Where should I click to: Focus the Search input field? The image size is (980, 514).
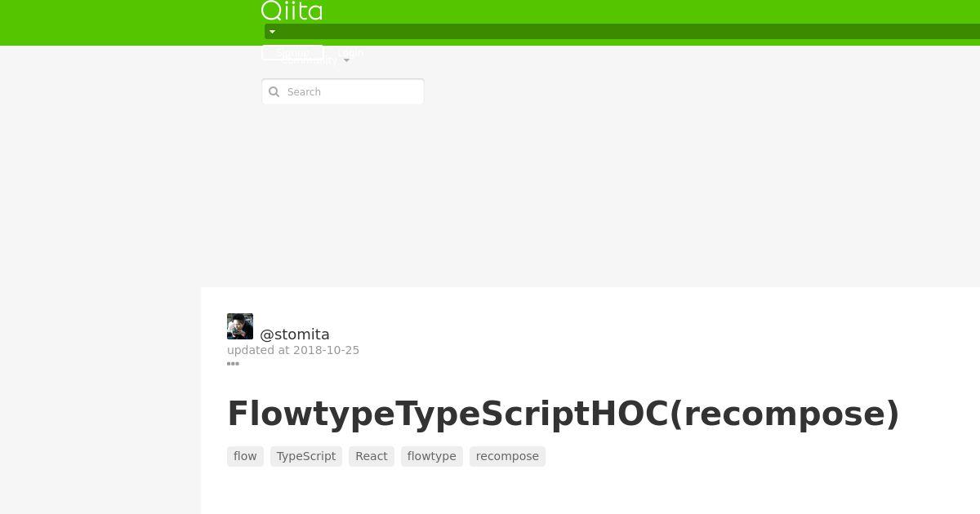coord(343,91)
